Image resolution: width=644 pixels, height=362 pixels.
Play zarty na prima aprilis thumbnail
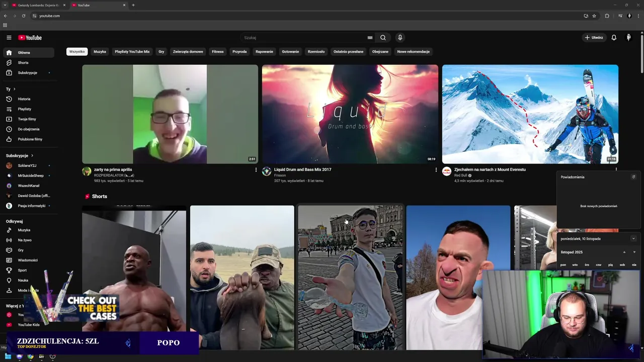(x=170, y=114)
